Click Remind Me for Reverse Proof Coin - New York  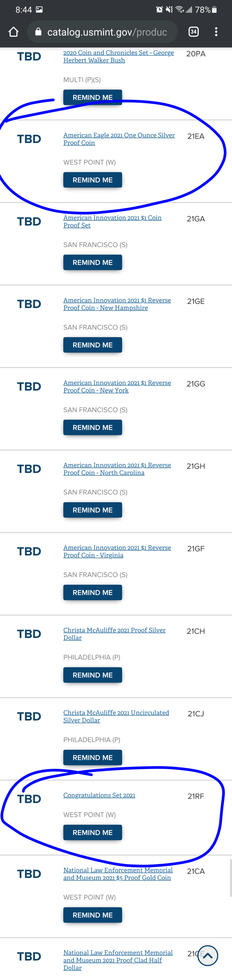(x=93, y=428)
